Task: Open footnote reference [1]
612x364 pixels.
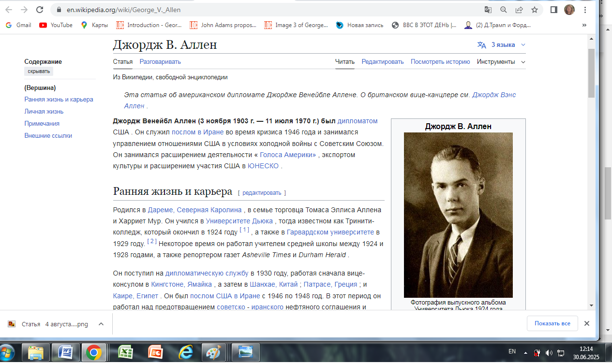Action: click(x=244, y=230)
